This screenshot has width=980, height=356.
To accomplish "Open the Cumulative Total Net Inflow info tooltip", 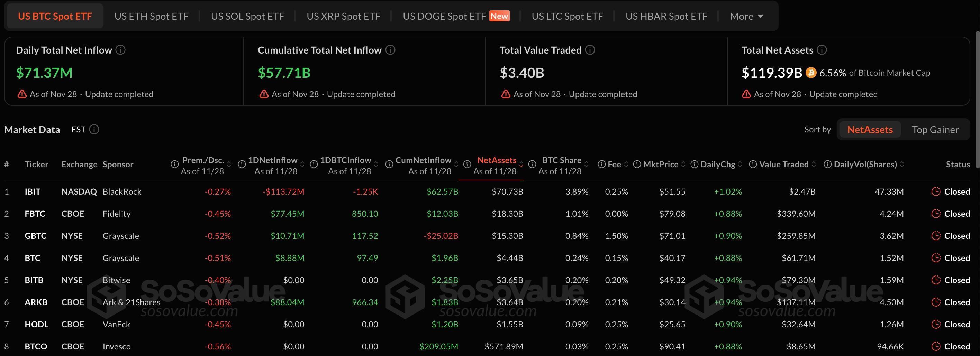I will [x=390, y=50].
